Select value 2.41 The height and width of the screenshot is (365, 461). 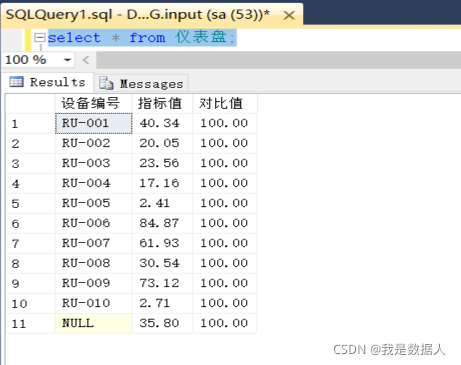click(162, 203)
